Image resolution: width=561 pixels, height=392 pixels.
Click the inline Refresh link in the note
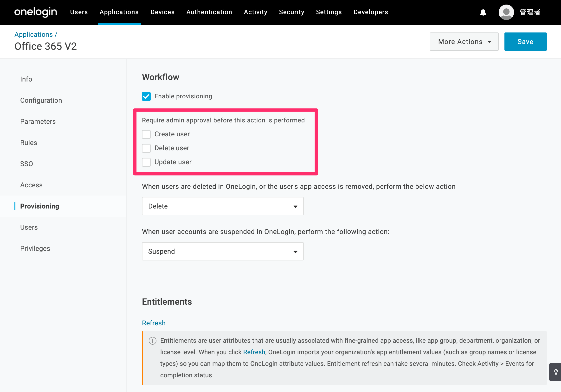[x=254, y=352]
